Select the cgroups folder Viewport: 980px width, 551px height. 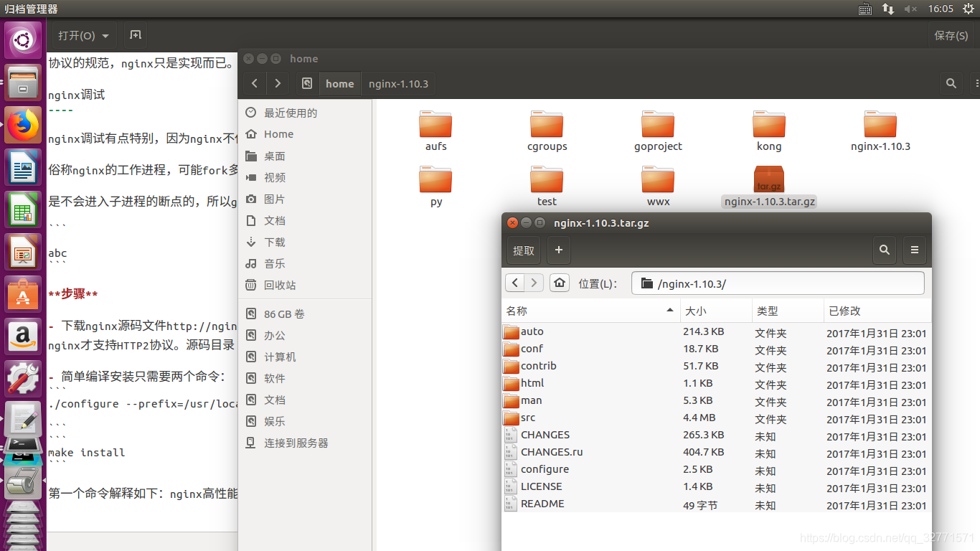tap(547, 131)
